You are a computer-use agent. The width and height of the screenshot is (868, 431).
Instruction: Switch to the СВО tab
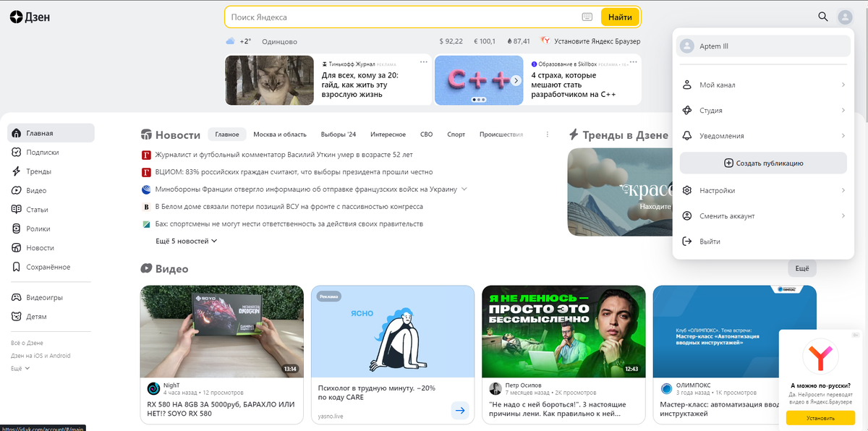(427, 135)
